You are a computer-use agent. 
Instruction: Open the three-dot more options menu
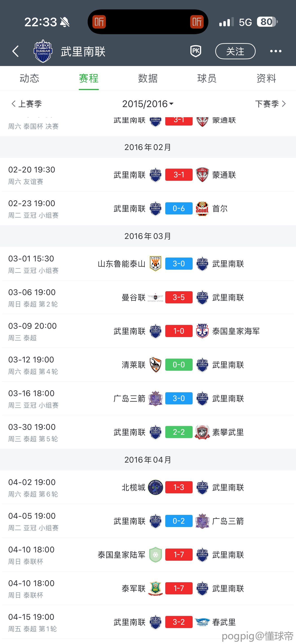[276, 51]
